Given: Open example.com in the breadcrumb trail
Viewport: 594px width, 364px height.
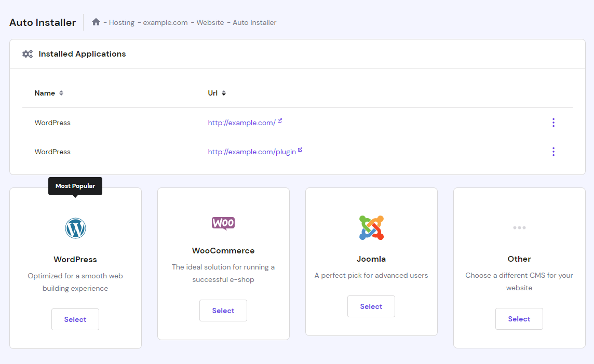Looking at the screenshot, I should (165, 22).
